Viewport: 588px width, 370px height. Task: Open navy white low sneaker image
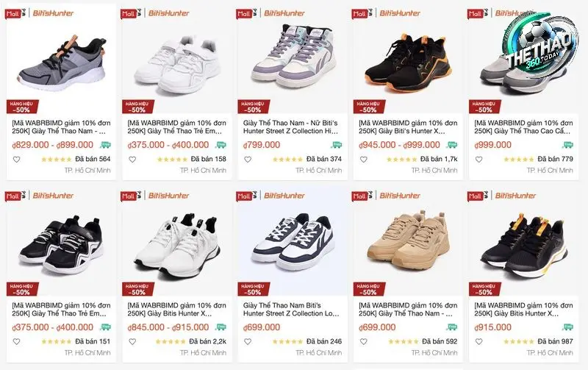[293, 242]
